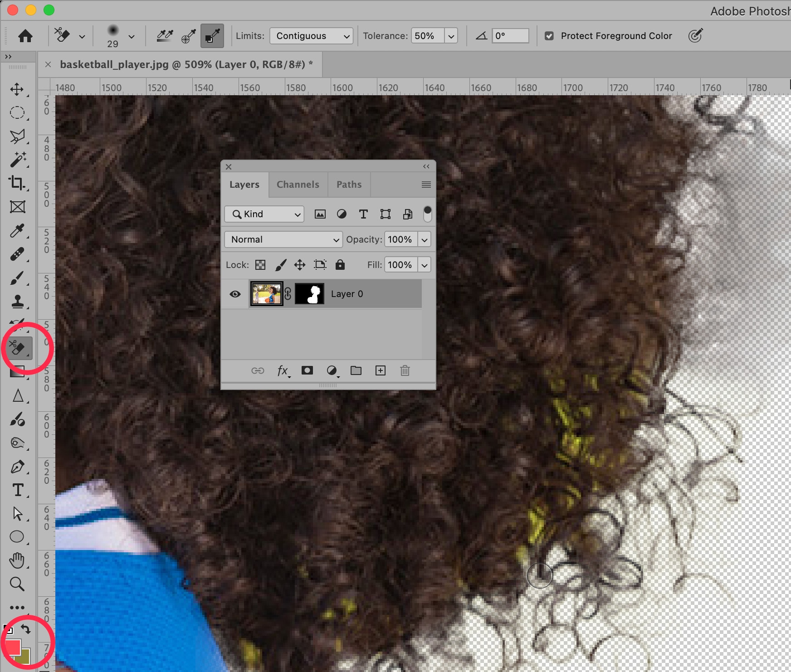Select the Frame tool

coord(17,207)
